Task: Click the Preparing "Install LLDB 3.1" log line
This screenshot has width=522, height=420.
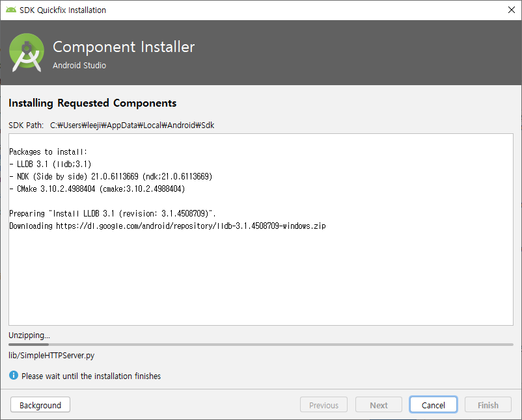Action: point(117,213)
